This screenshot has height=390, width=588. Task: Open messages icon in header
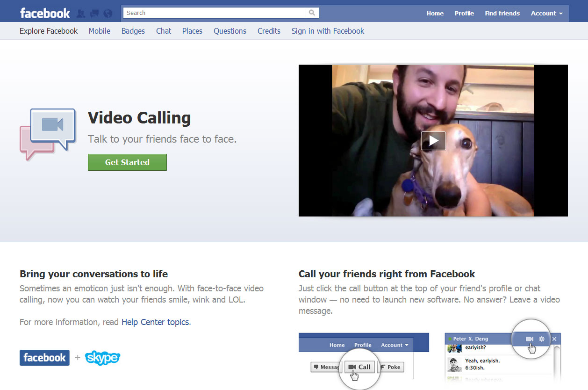point(94,14)
